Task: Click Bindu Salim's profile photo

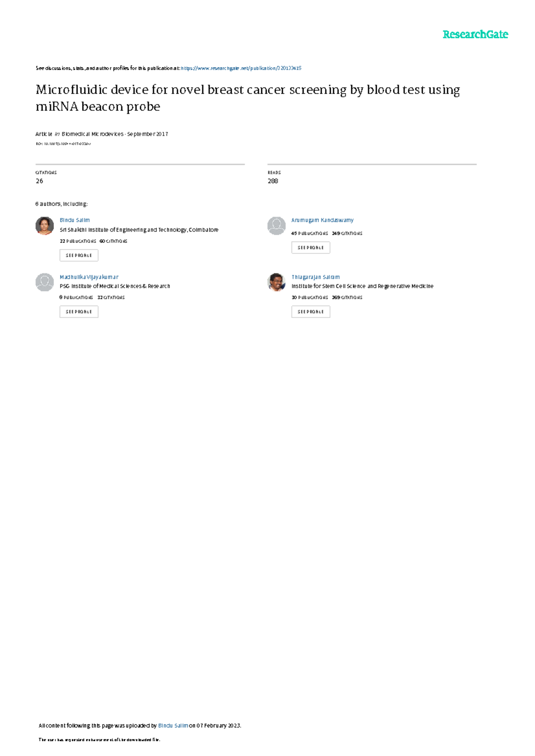Action: (x=45, y=226)
